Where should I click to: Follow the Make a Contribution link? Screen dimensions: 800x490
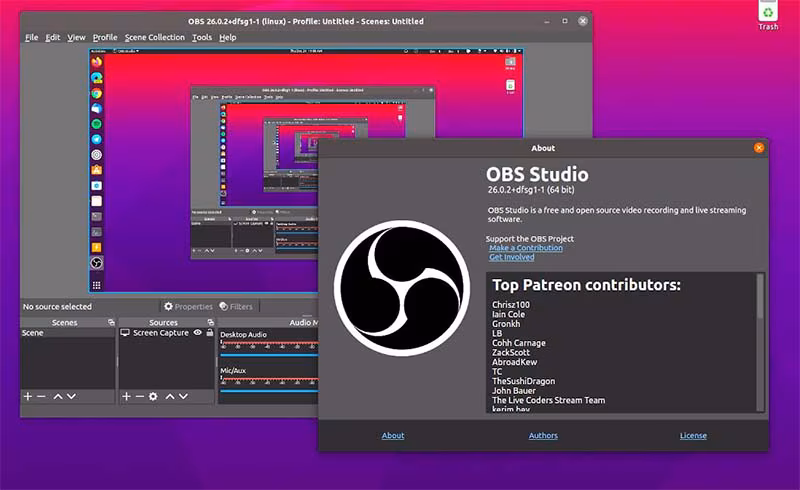tap(526, 248)
